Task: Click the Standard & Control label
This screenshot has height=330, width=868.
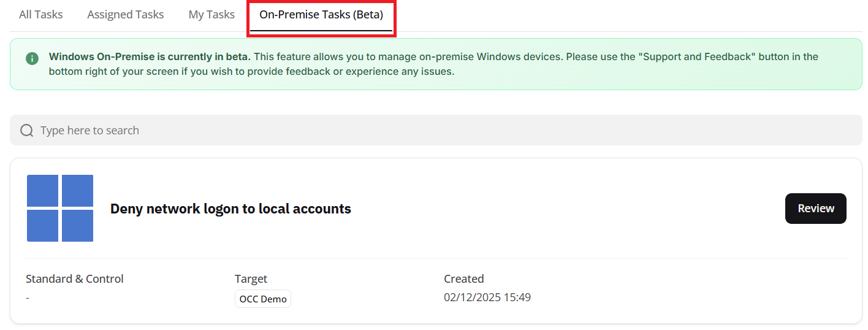Action: click(75, 279)
